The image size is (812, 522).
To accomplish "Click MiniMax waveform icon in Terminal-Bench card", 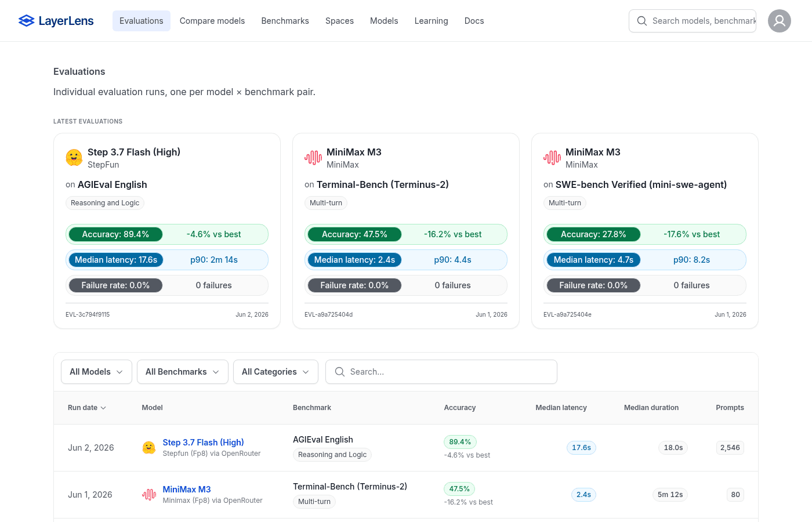I will pos(313,158).
